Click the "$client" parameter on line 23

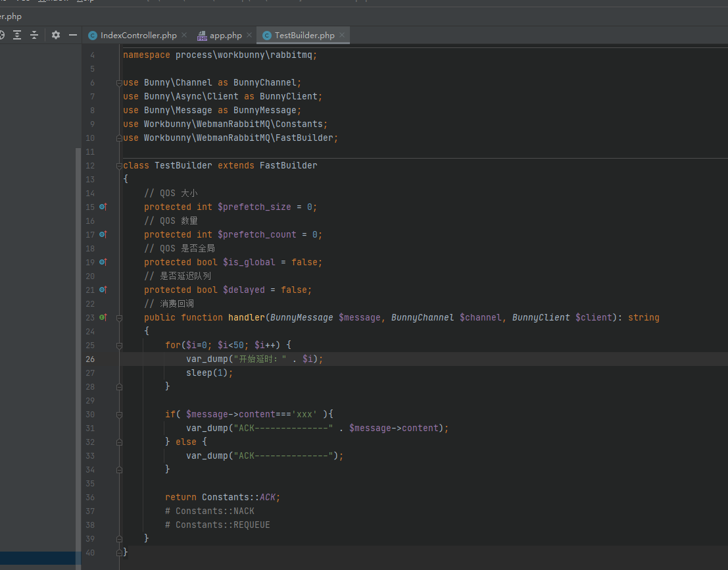click(x=594, y=317)
